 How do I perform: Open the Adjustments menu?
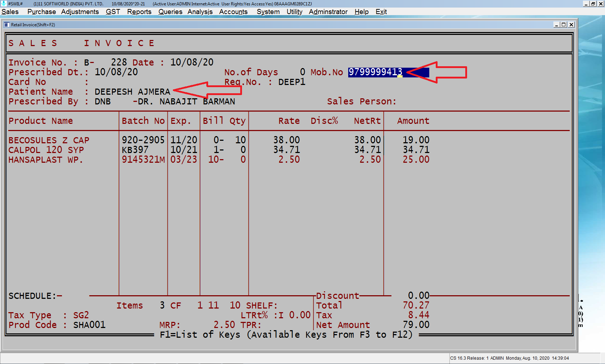80,12
